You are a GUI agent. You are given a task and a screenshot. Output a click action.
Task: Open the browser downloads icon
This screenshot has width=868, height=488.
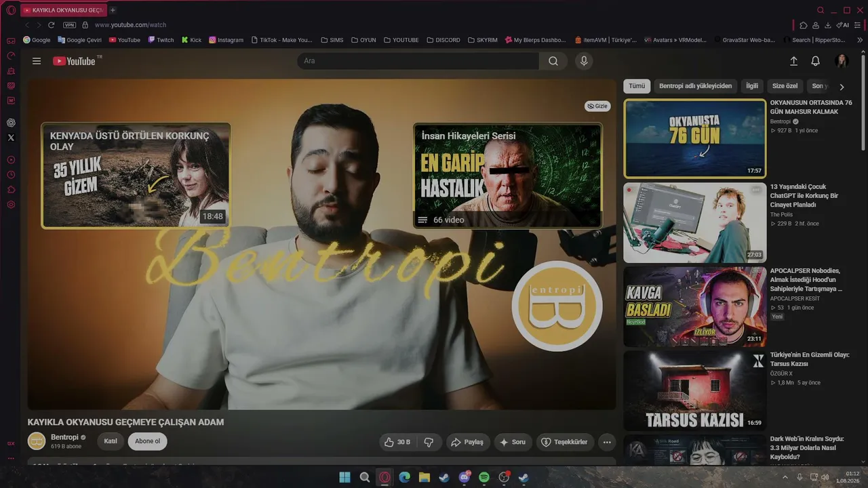pos(828,25)
